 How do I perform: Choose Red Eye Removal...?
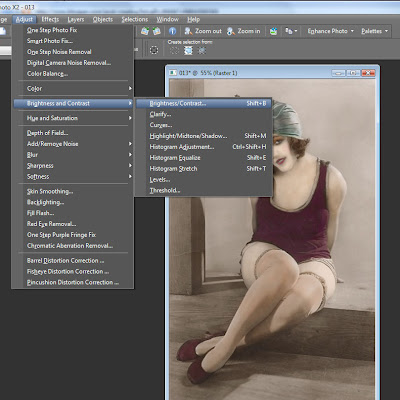73,224
